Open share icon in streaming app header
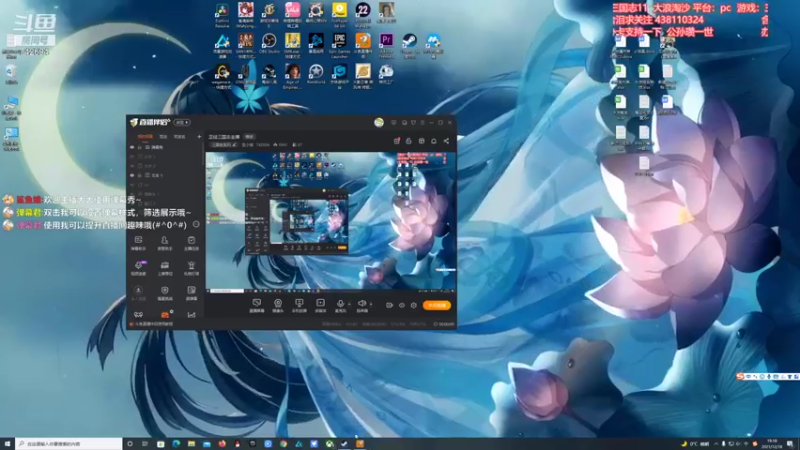800x450 pixels. coord(446,141)
